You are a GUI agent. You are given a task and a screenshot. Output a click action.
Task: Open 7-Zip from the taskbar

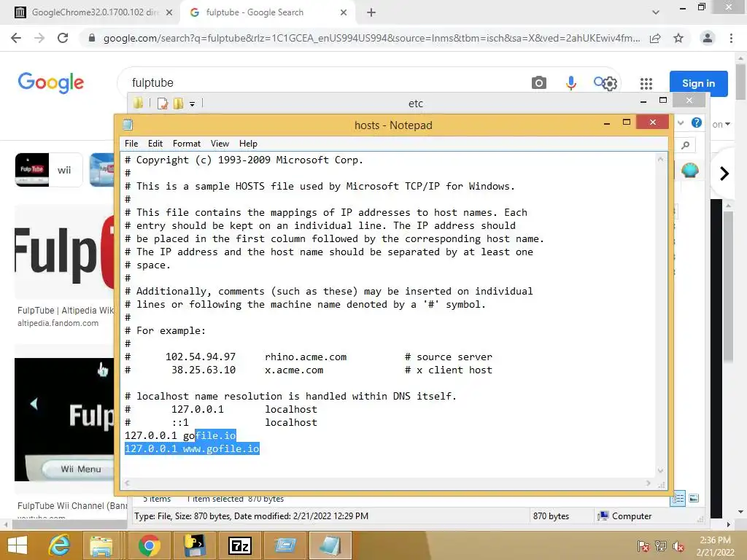239,545
